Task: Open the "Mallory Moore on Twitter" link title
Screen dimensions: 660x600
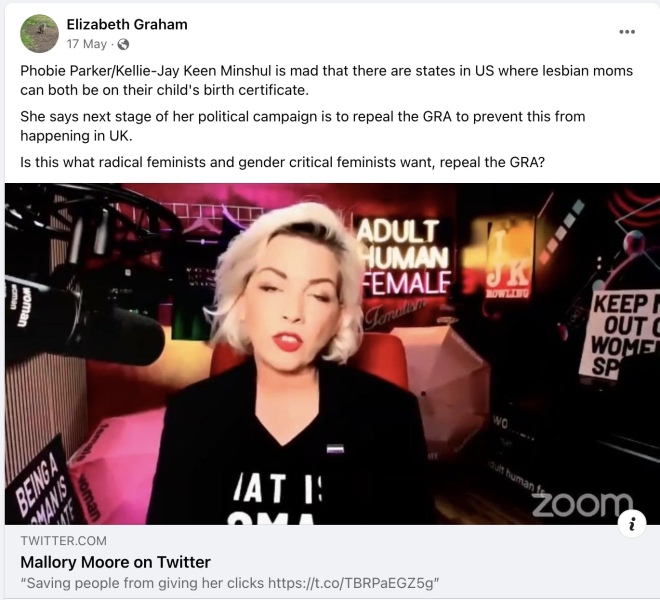Action: click(115, 562)
